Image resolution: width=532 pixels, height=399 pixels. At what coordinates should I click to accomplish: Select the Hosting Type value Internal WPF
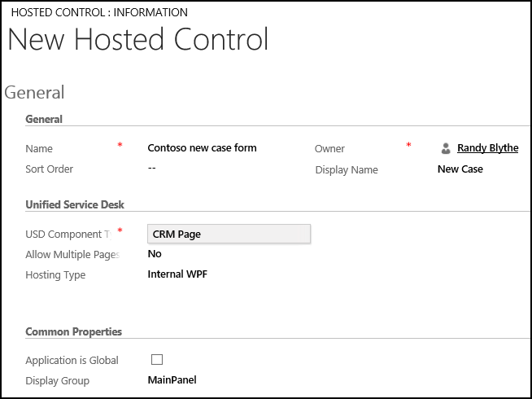177,274
